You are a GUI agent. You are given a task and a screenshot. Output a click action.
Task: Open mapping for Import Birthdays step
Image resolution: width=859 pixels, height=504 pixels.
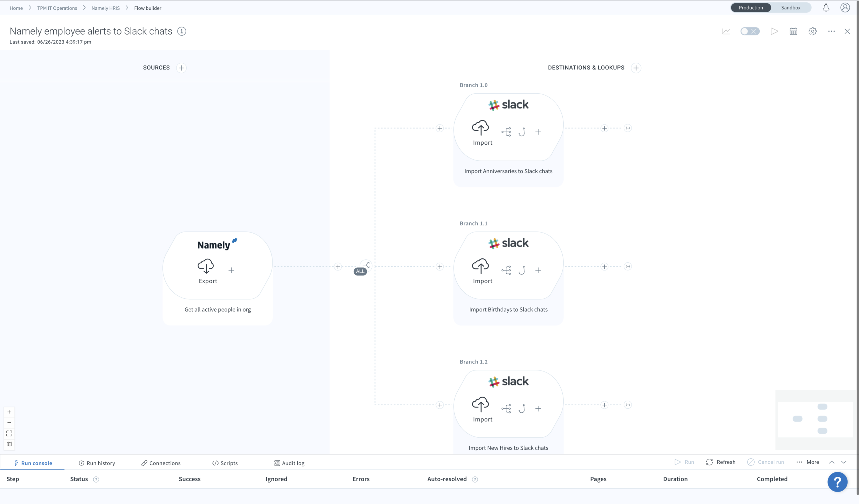click(506, 270)
